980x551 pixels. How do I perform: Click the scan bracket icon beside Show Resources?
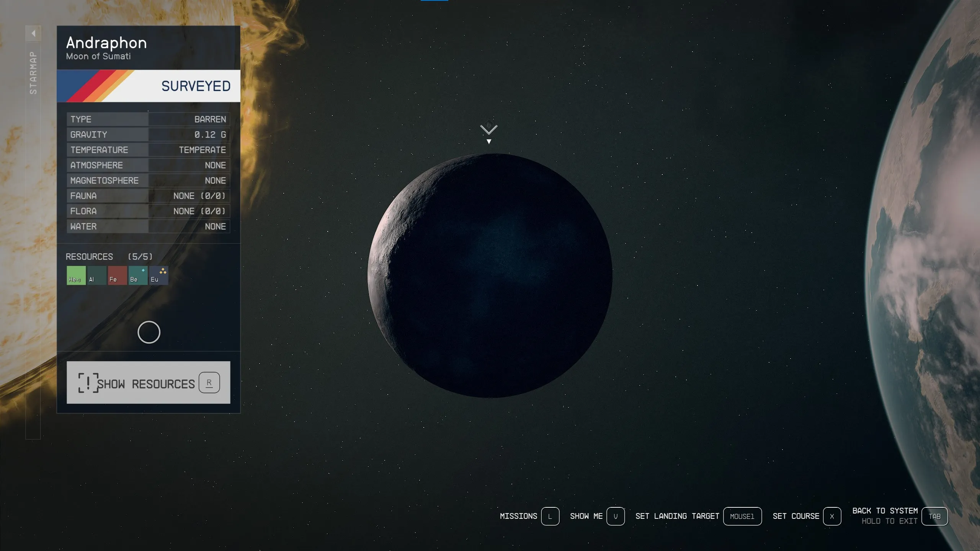point(88,383)
